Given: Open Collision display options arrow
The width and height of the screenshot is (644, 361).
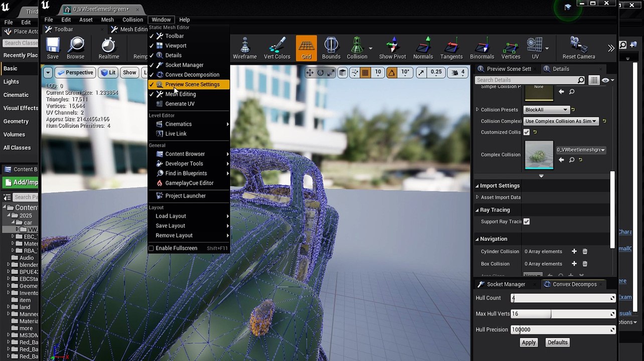Looking at the screenshot, I should (x=371, y=49).
